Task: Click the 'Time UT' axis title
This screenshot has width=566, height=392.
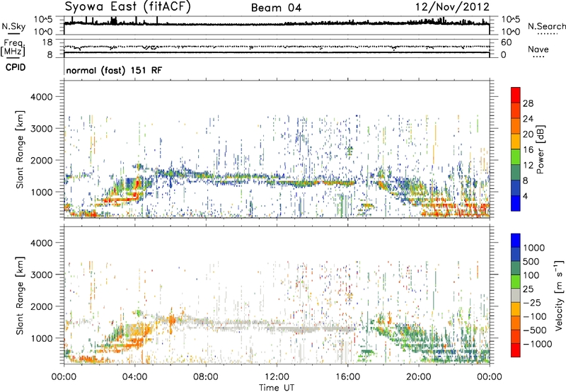Action: 277,388
